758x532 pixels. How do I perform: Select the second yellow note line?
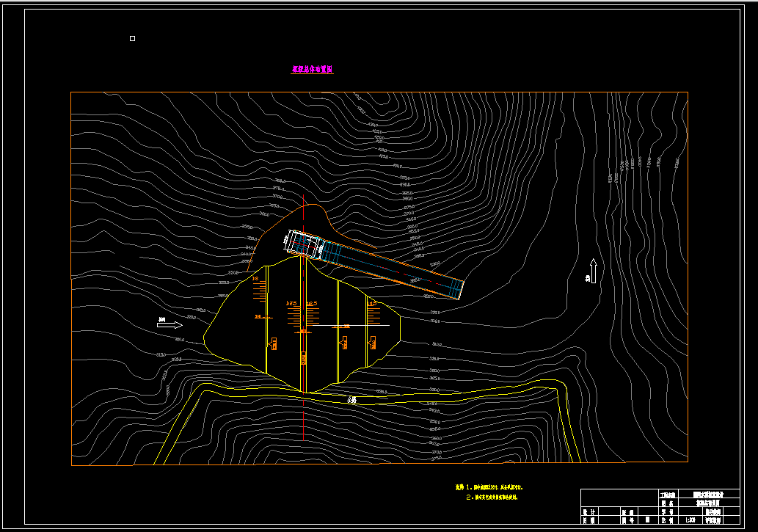click(492, 498)
